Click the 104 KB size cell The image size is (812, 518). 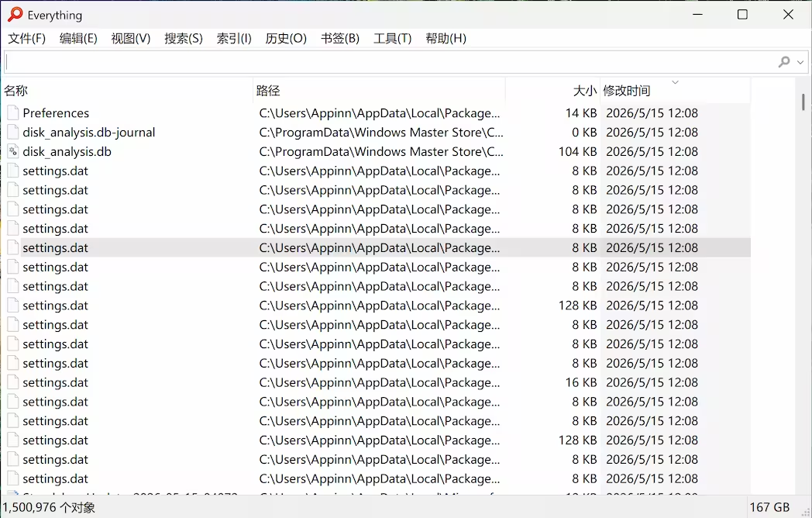tap(577, 151)
